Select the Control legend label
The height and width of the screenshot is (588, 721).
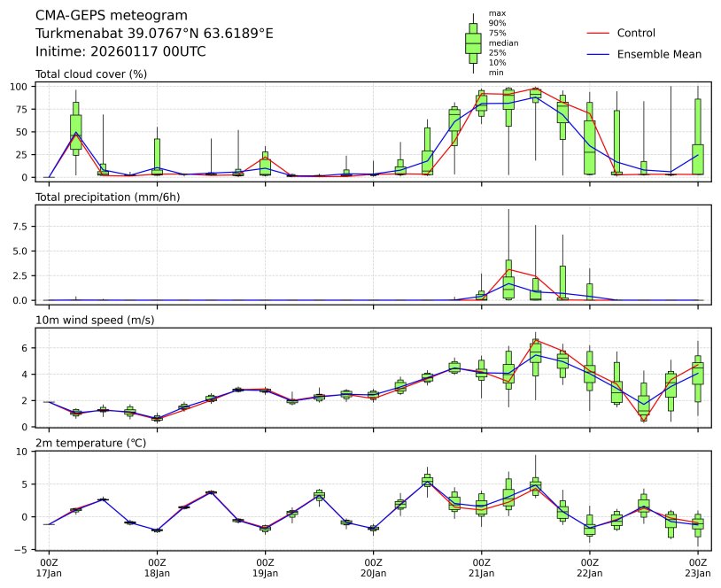[636, 33]
